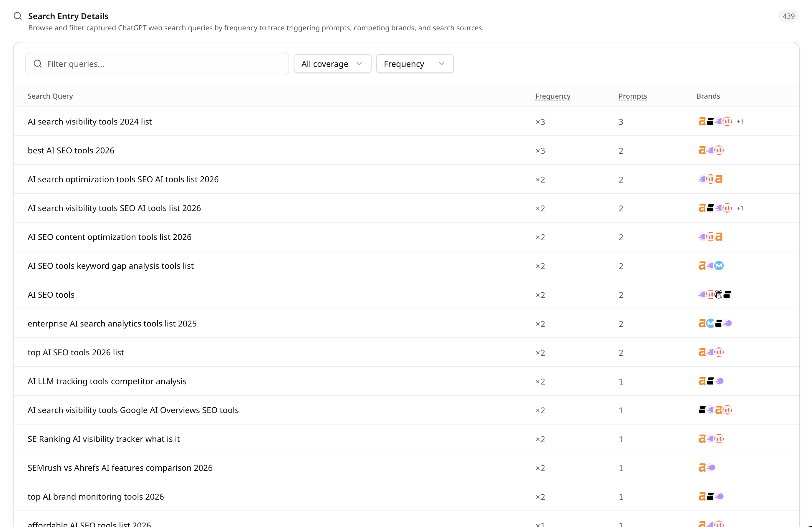Click orange 'a' icon in 'SEMrush vs Ahrefs' row
Image resolution: width=812 pixels, height=527 pixels.
[x=702, y=468]
